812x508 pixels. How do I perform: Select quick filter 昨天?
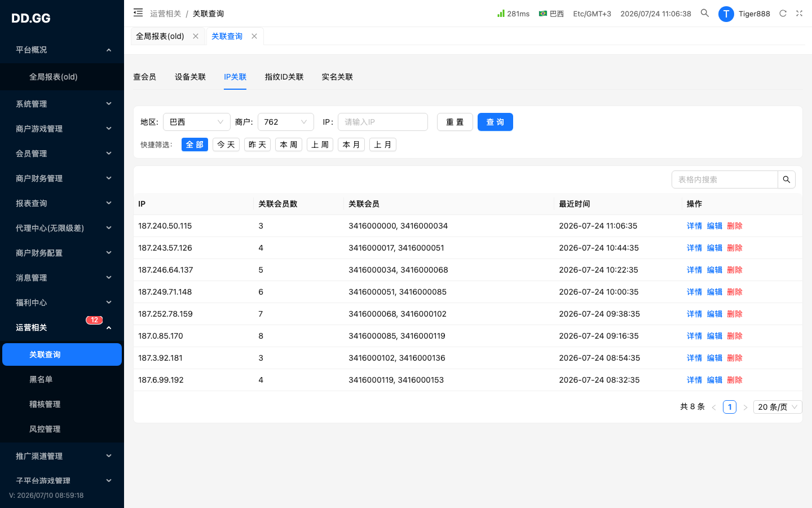(x=257, y=144)
